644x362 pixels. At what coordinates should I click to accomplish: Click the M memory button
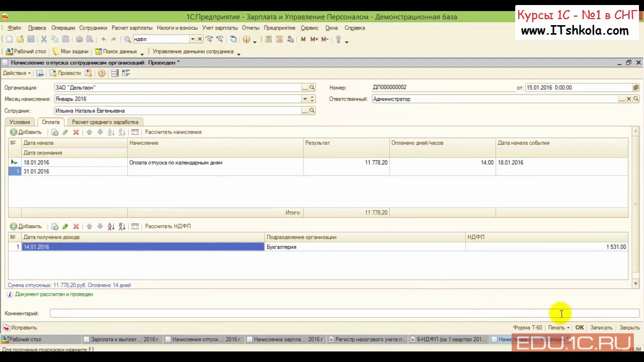(303, 39)
